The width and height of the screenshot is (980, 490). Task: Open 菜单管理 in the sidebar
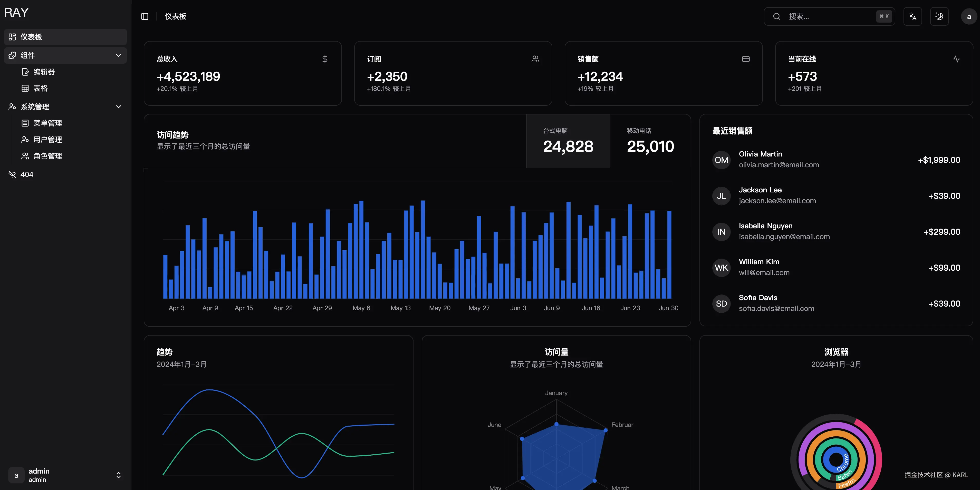click(x=47, y=123)
